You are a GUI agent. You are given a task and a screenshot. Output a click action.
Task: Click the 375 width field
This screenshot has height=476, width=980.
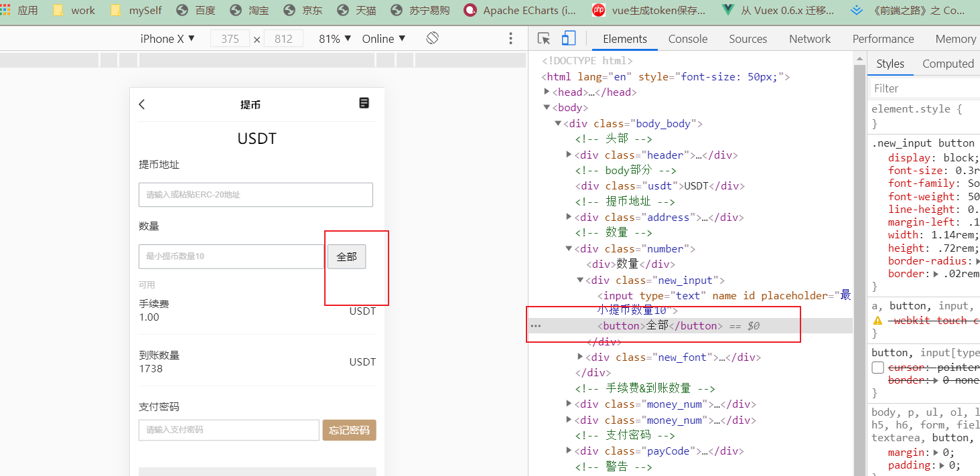(x=230, y=39)
